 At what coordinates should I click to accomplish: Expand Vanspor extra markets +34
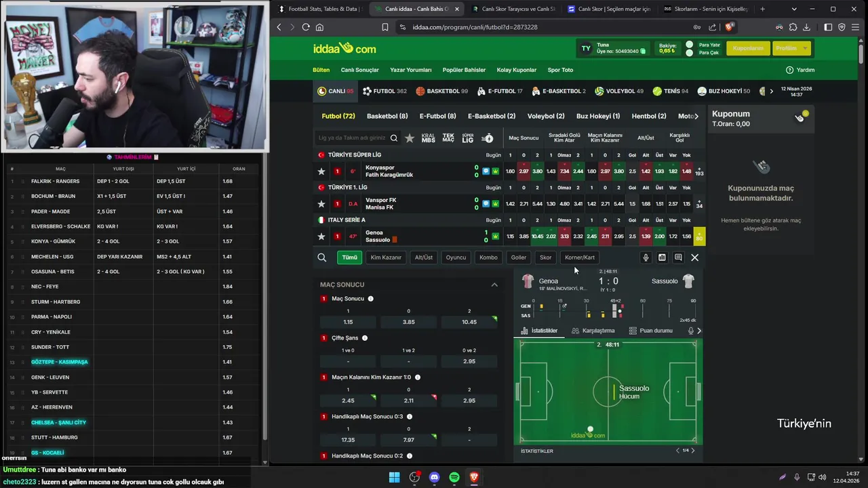[699, 204]
